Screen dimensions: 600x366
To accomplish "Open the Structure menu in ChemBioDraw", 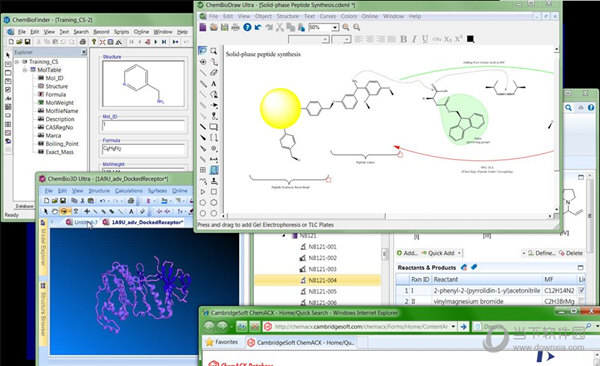I will [288, 16].
